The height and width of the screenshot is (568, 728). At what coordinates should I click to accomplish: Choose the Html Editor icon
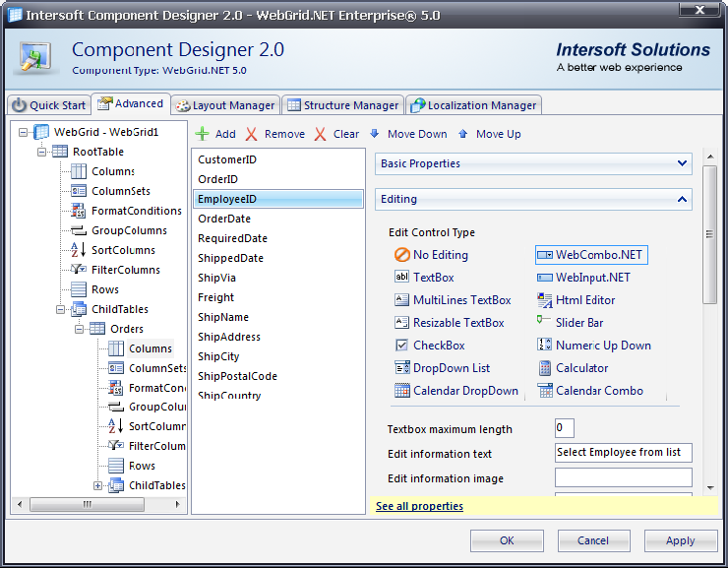545,300
